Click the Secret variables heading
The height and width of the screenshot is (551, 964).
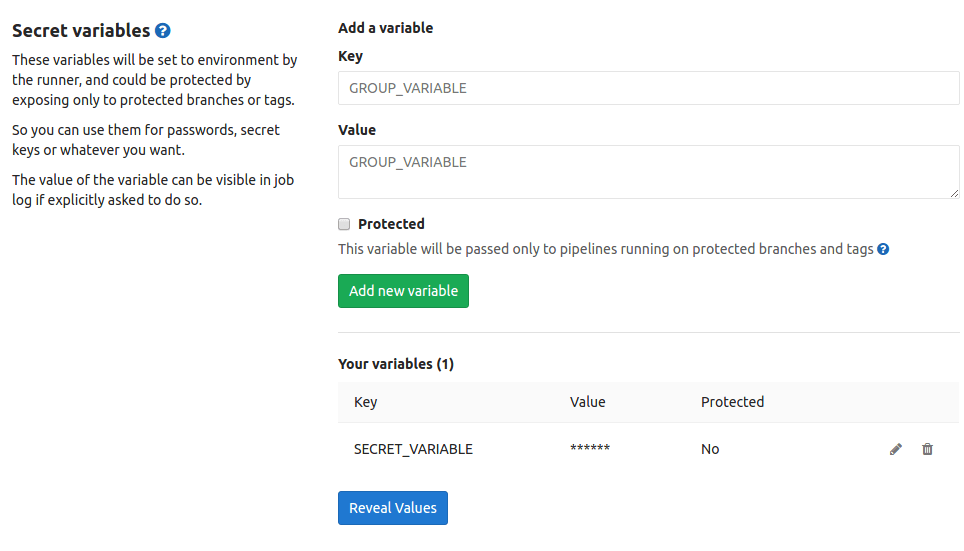click(81, 31)
